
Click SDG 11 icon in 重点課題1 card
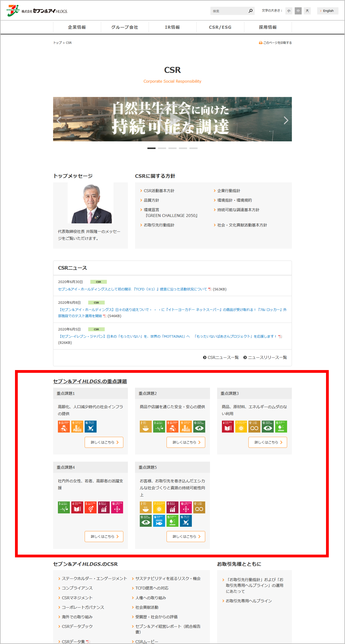pos(77,426)
